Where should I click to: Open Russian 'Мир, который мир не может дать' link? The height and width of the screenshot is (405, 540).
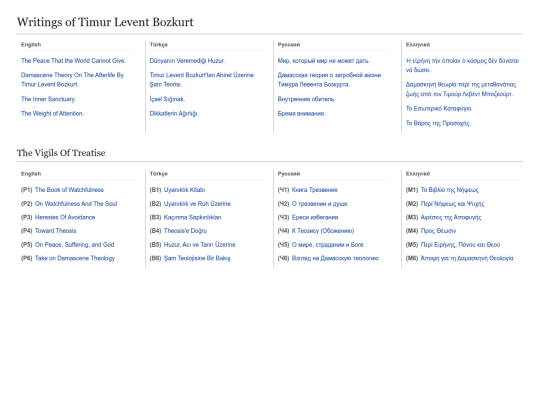tap(324, 61)
